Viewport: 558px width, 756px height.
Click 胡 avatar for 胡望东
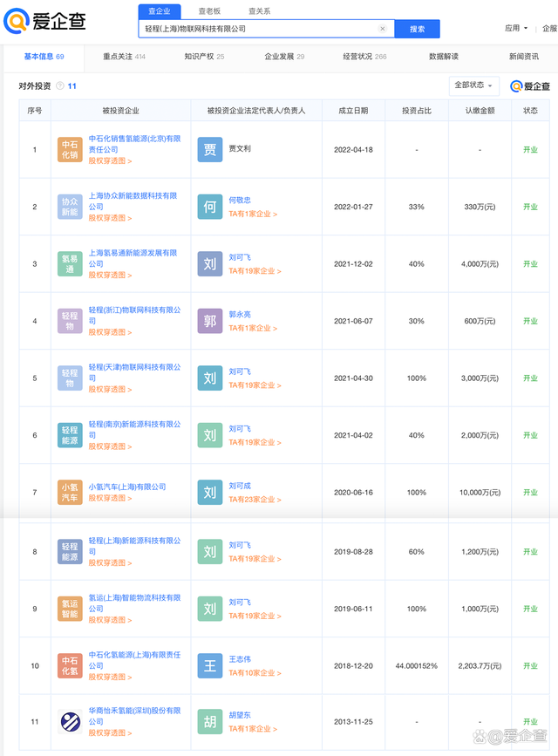[210, 722]
